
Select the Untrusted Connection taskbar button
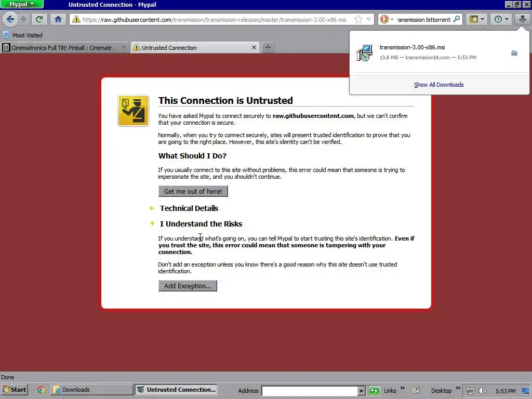pyautogui.click(x=176, y=390)
